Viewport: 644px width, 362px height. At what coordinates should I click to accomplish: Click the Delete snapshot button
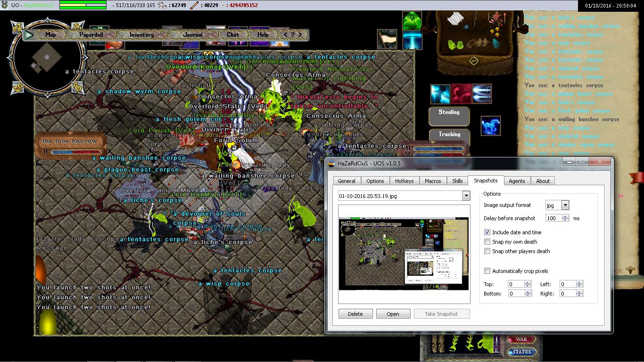click(x=355, y=314)
